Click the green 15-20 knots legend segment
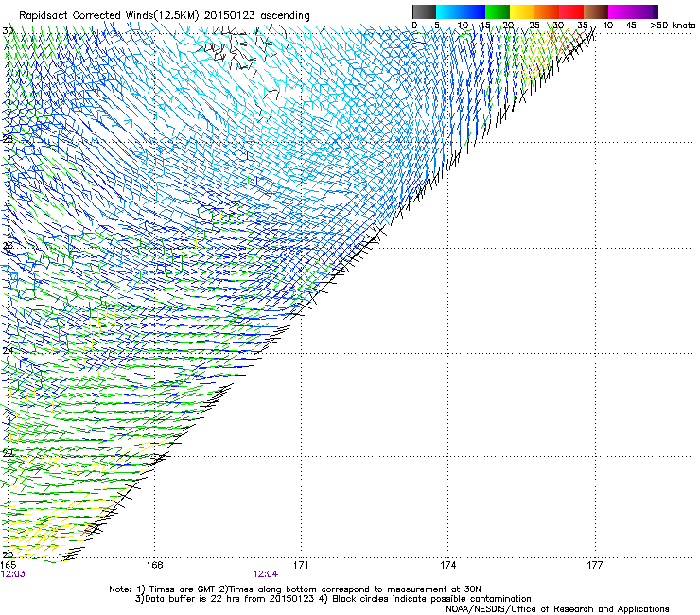 498,11
